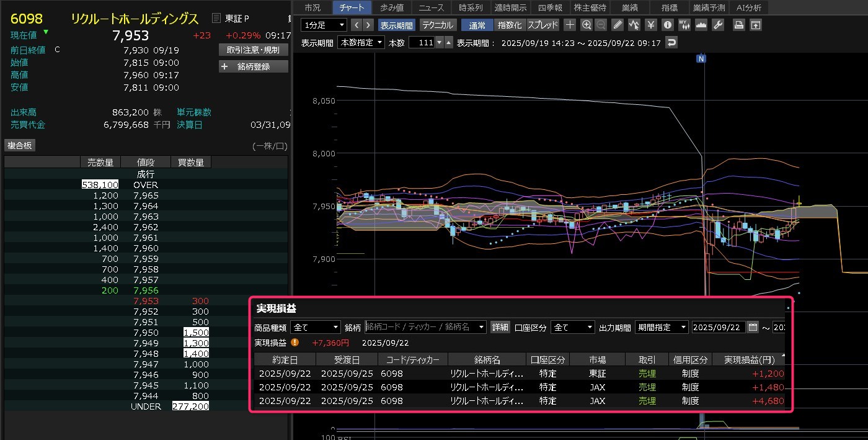Screen dimensions: 868x440
Task: Click the area chart style icon
Action: pos(701,25)
